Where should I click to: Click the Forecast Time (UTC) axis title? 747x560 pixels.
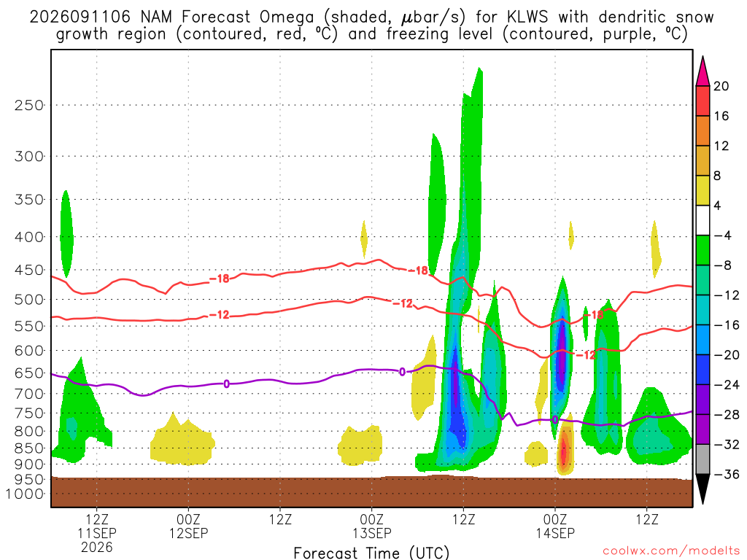[371, 553]
